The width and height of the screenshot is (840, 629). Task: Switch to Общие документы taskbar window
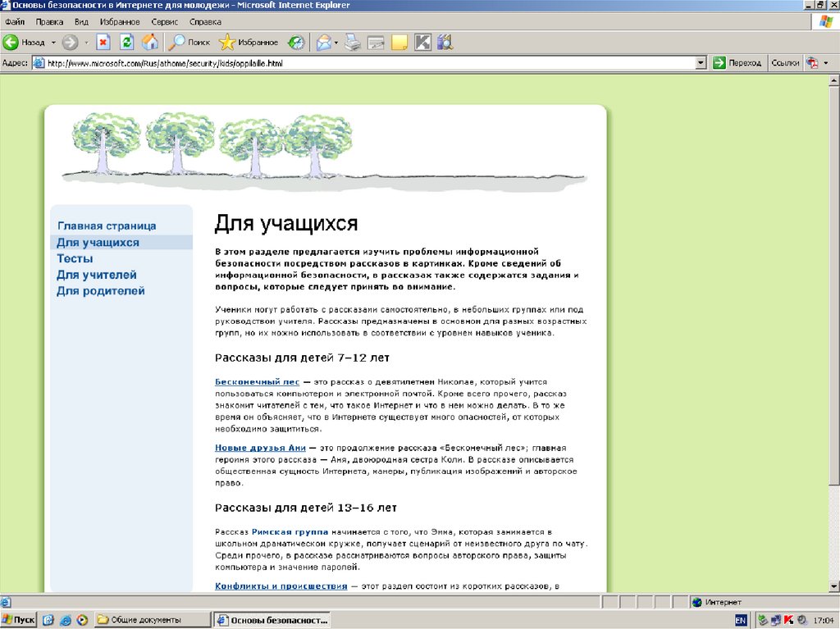click(x=152, y=620)
